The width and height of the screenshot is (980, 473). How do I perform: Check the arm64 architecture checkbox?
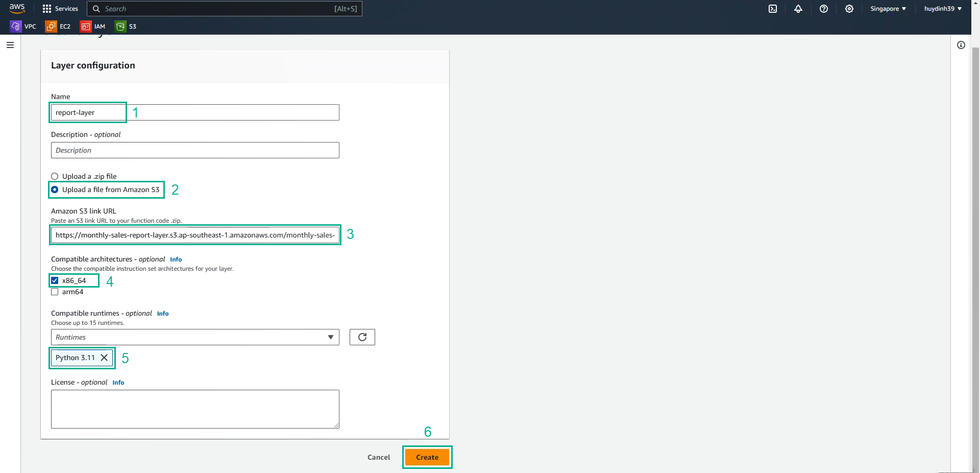tap(55, 292)
